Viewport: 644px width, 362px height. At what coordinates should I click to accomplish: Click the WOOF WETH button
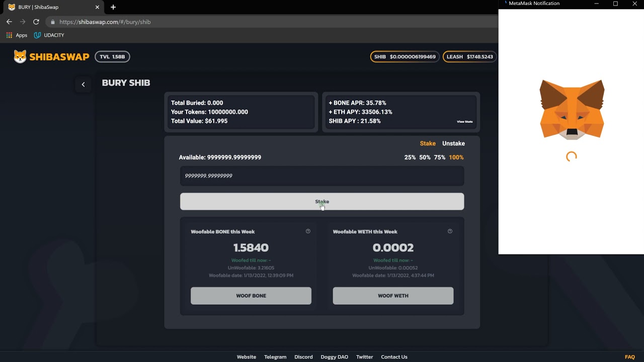[393, 296]
